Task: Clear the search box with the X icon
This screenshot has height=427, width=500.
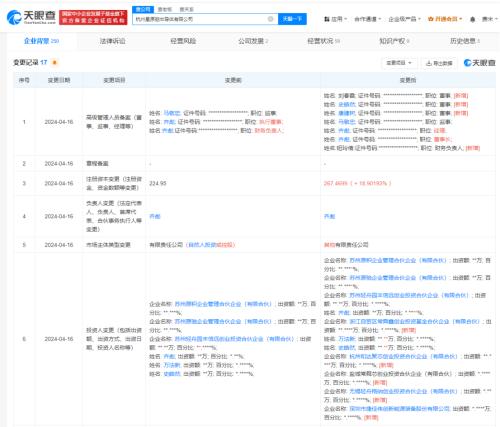Action: [x=271, y=19]
